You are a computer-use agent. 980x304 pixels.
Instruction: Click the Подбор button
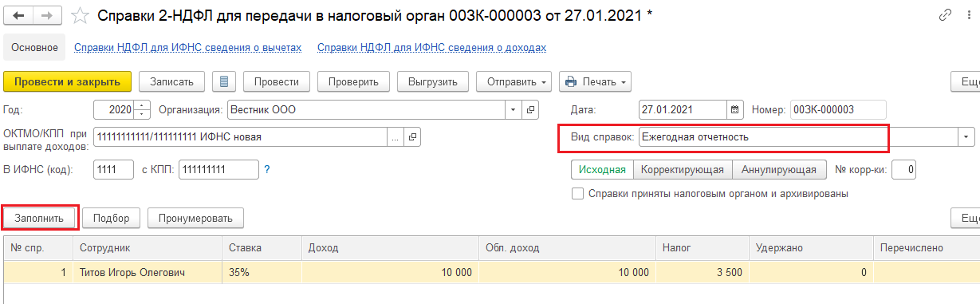[x=112, y=218]
